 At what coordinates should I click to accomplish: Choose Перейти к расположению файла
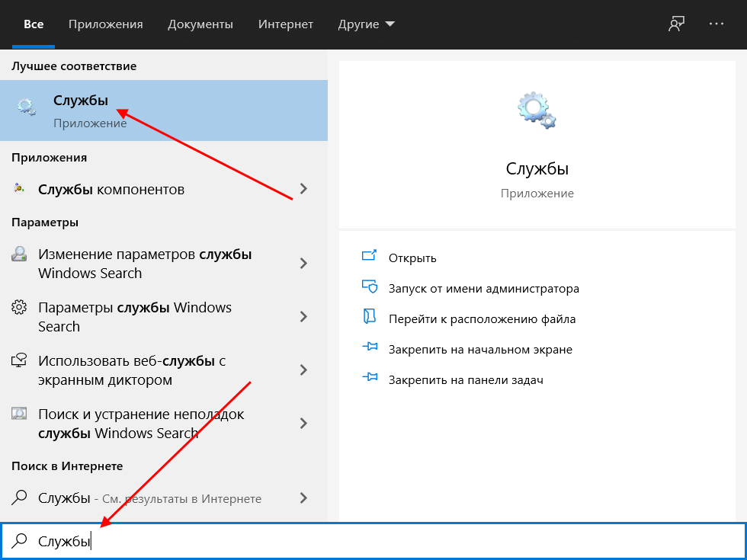(x=482, y=319)
